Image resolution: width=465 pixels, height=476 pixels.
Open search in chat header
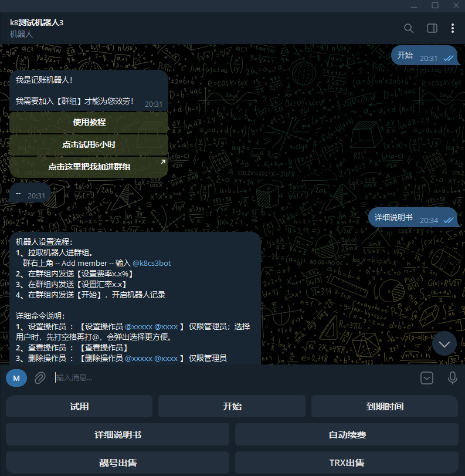(x=409, y=28)
